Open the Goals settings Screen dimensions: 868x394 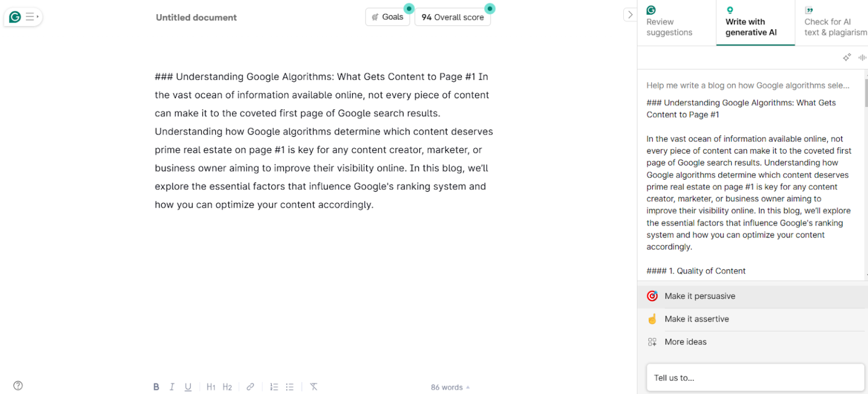tap(388, 16)
